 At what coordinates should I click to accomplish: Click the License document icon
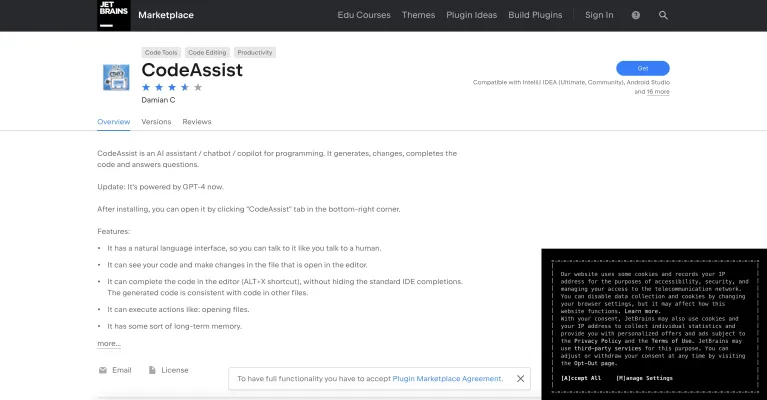[x=152, y=370]
